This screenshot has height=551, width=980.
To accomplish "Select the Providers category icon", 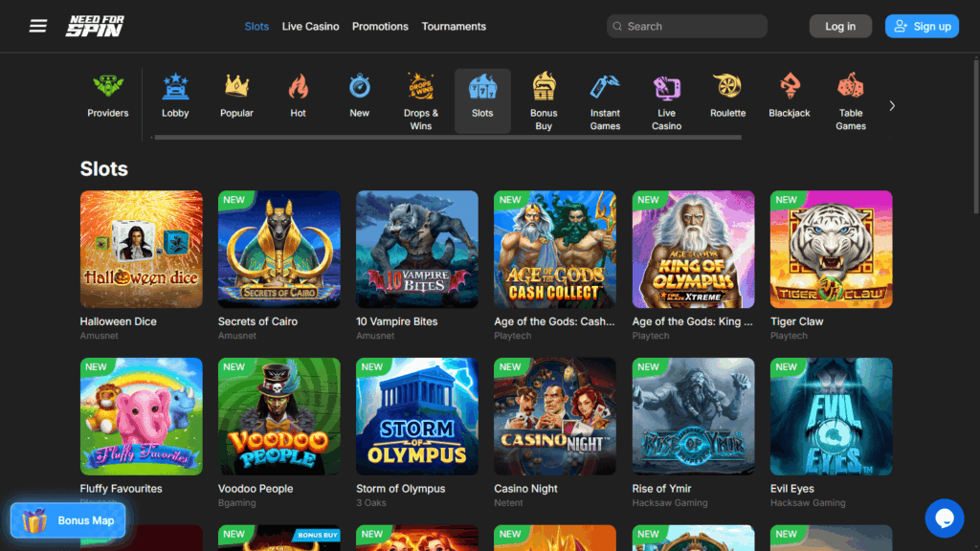I will pos(107,86).
